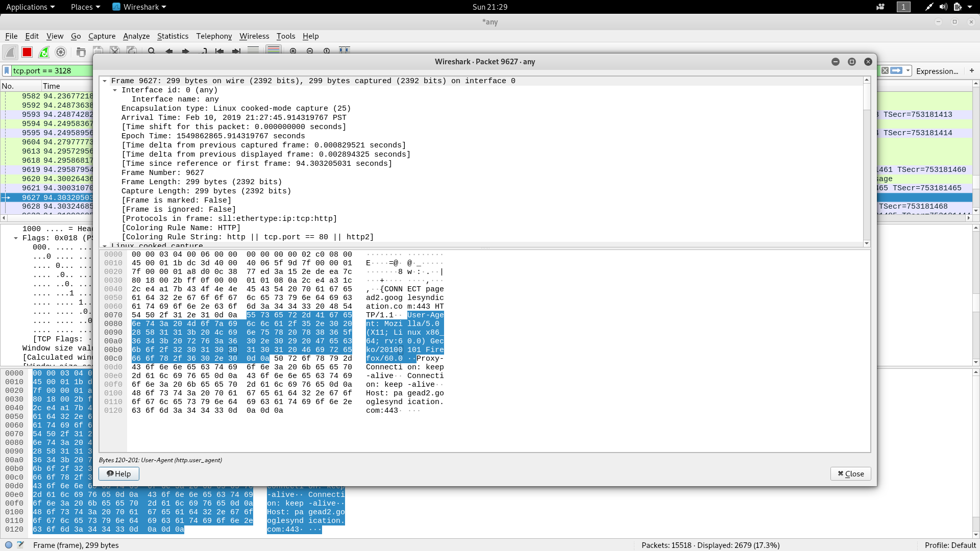Open the Statistics menu
This screenshot has height=551, width=980.
pos(173,36)
